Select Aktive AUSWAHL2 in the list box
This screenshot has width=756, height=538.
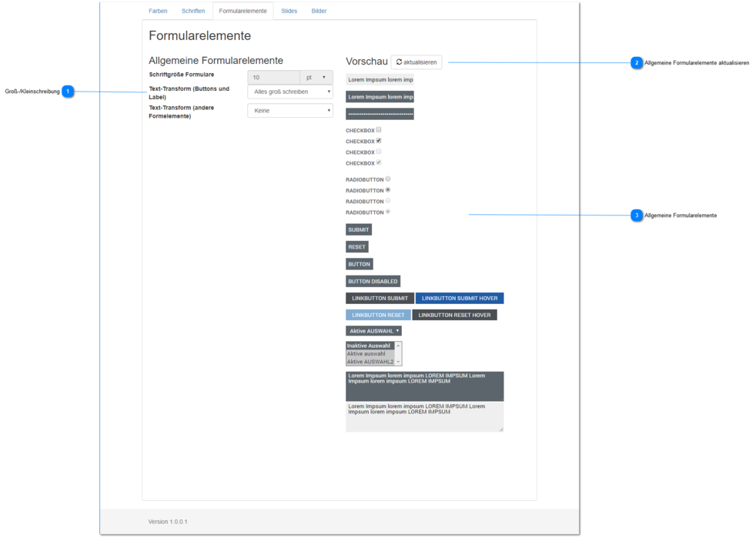pyautogui.click(x=370, y=362)
